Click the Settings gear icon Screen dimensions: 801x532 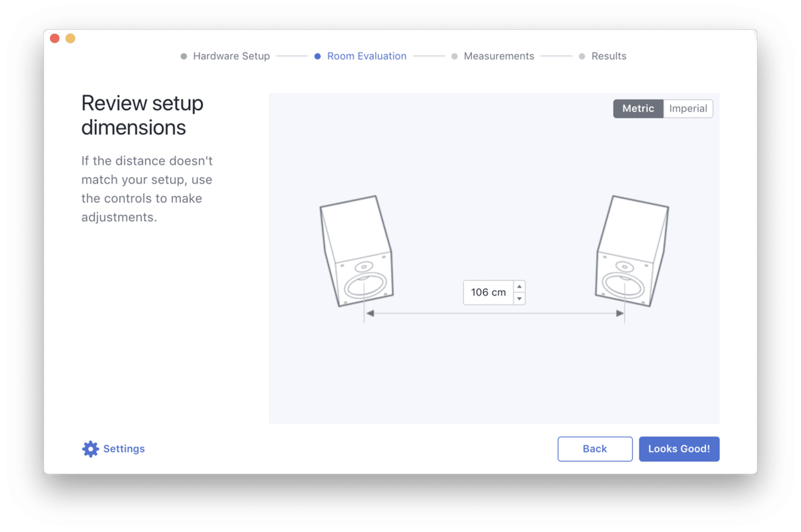pos(90,449)
